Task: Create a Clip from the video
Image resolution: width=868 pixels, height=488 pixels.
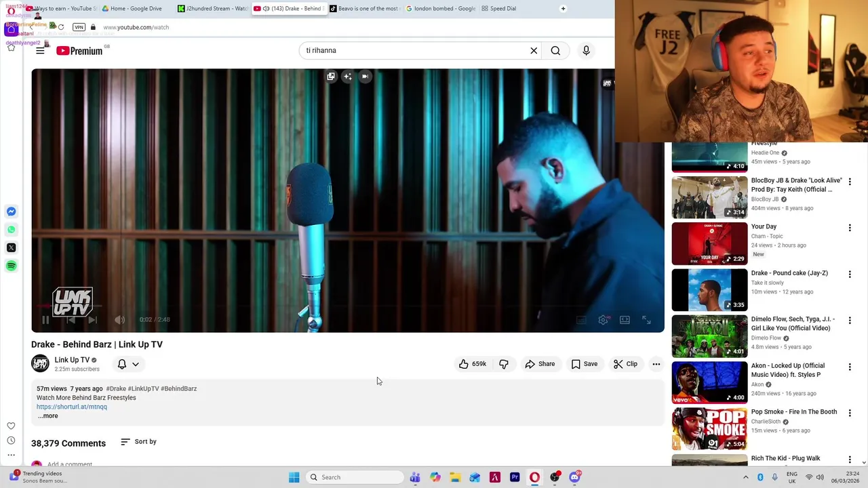Action: (625, 364)
